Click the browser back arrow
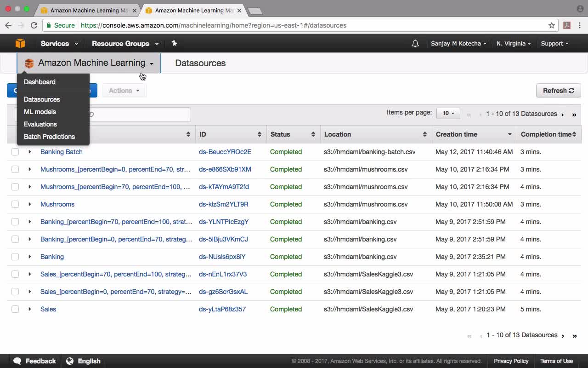 tap(8, 25)
